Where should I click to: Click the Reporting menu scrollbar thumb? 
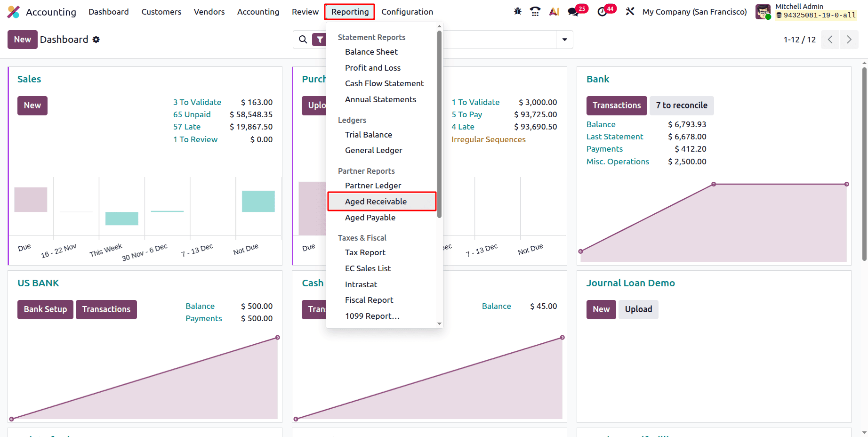pyautogui.click(x=439, y=124)
